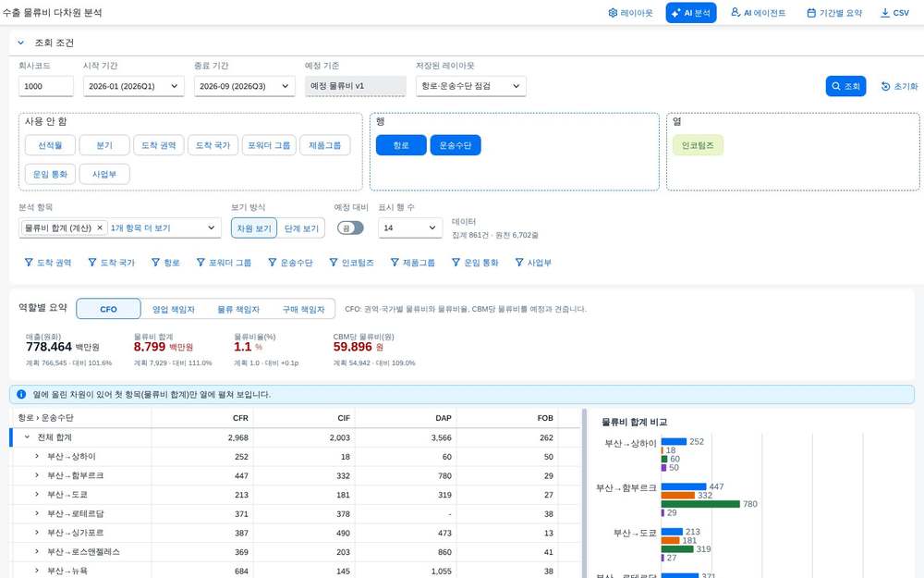
Task: Click the 항로 row dimension chip
Action: pos(401,145)
